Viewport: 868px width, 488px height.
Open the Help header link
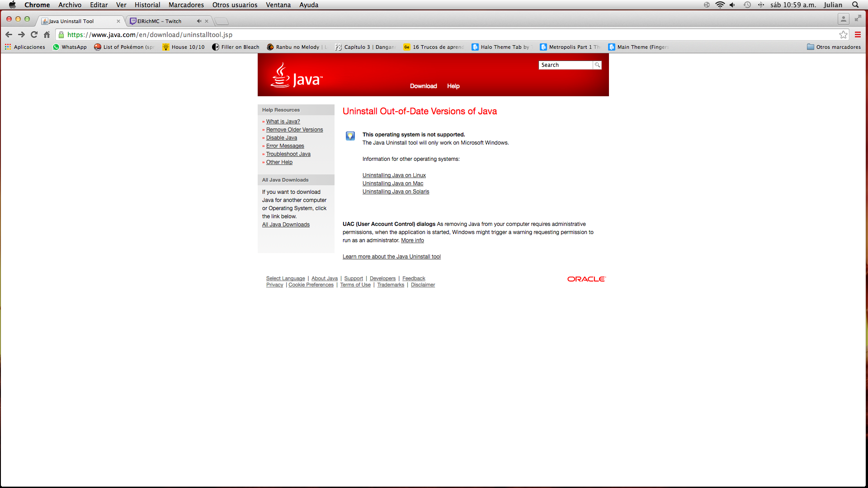coord(453,86)
